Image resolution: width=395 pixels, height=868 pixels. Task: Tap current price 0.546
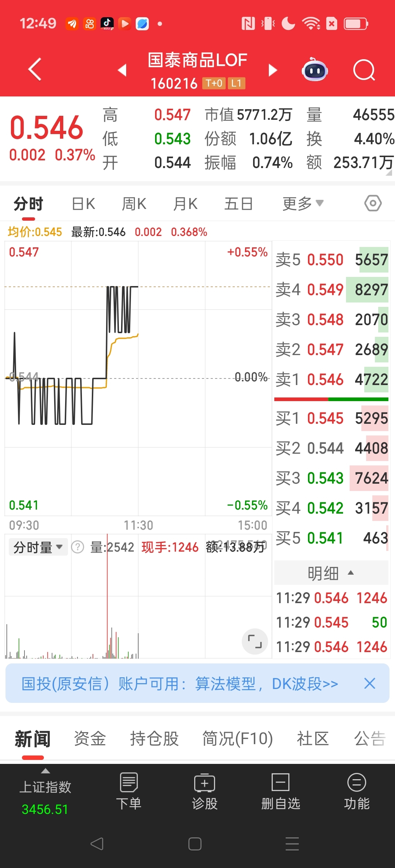pyautogui.click(x=46, y=127)
